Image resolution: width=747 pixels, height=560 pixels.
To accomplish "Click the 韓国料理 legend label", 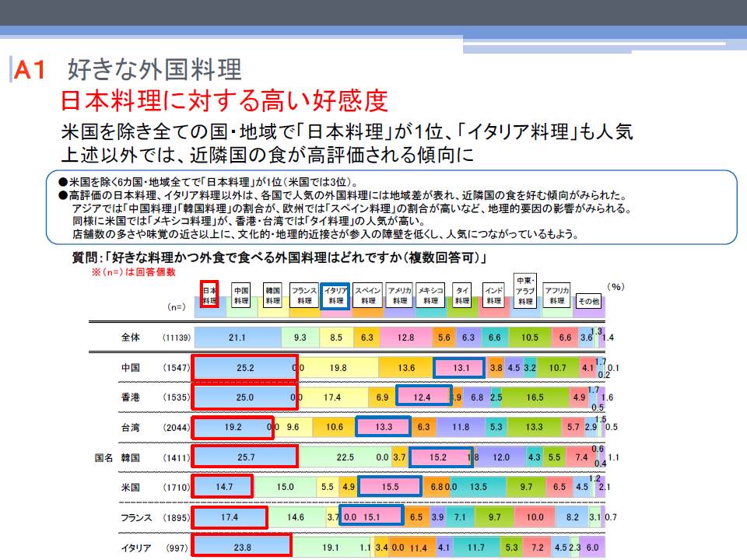I will coord(272,295).
